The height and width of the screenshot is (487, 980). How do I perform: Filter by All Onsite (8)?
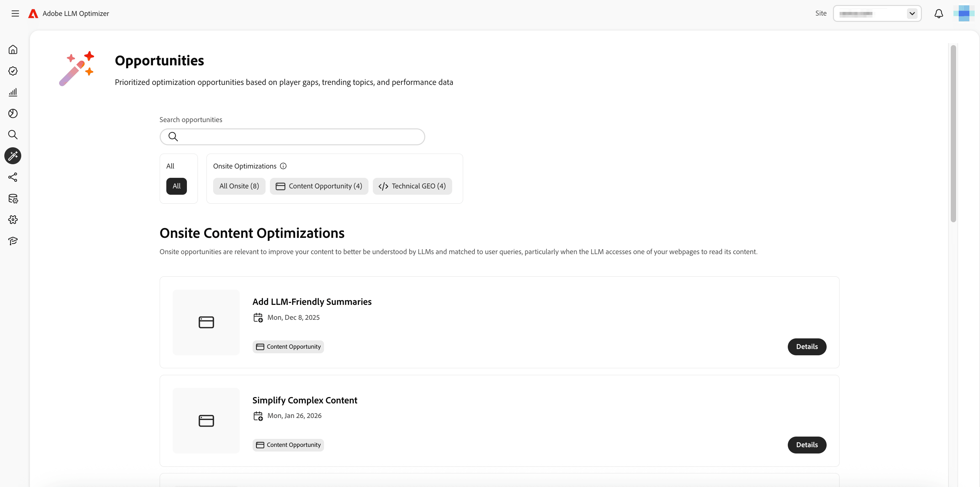(239, 186)
